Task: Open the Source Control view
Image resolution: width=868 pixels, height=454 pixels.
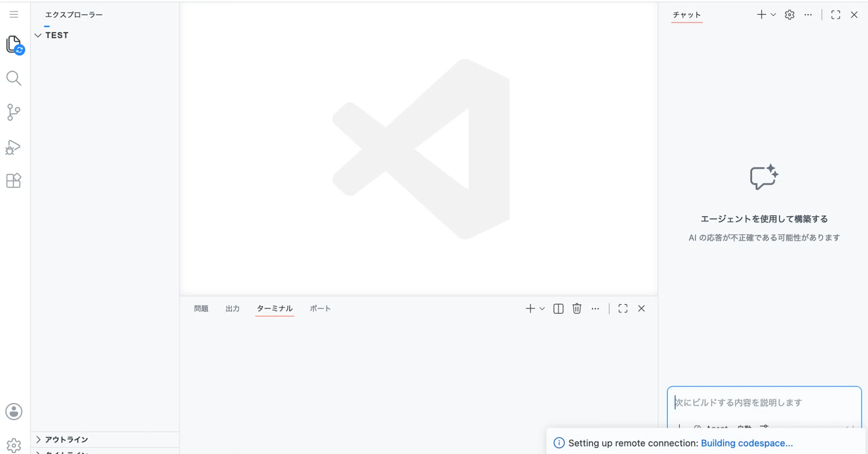Action: [14, 112]
